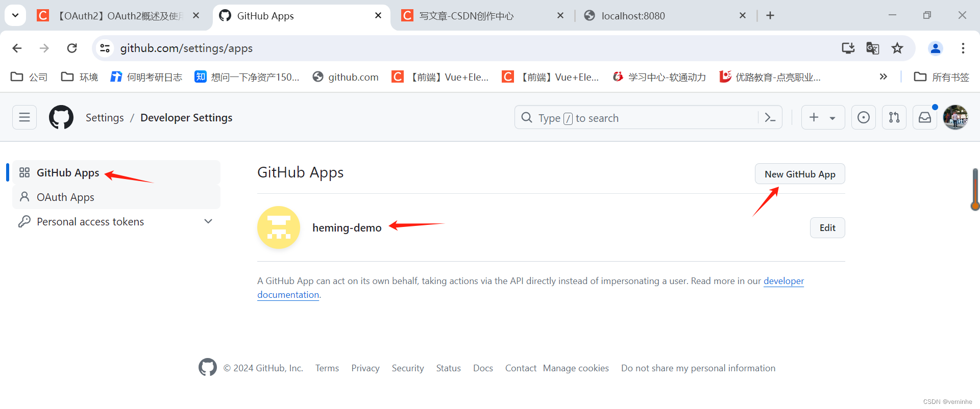Screen dimensions: 980x409
Task: Click the translate page icon
Action: pos(873,48)
